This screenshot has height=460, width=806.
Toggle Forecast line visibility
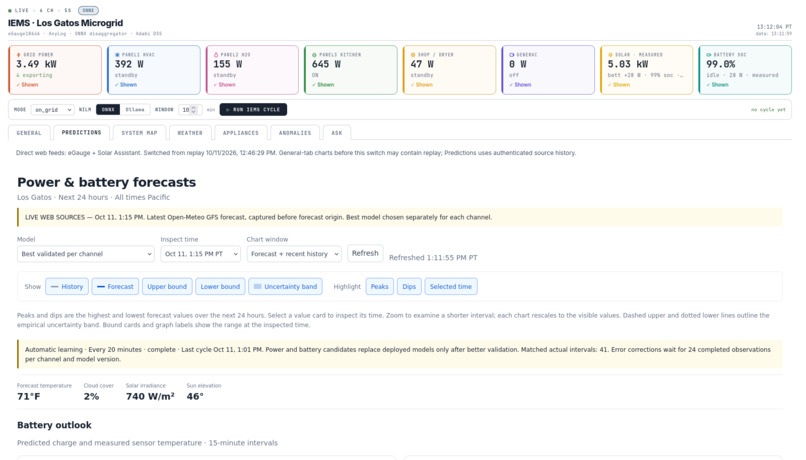[115, 287]
